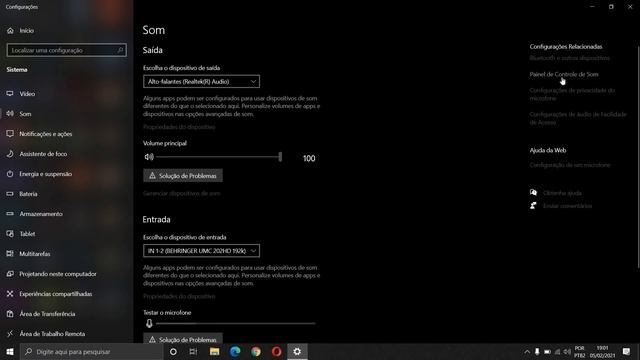This screenshot has height=360, width=640.
Task: Click the search magnifier in settings box
Action: [120, 50]
